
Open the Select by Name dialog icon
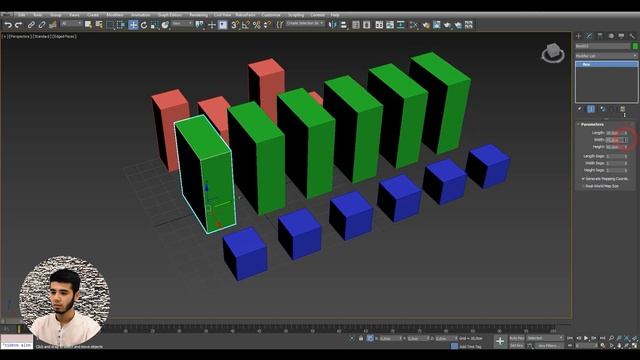click(99, 25)
